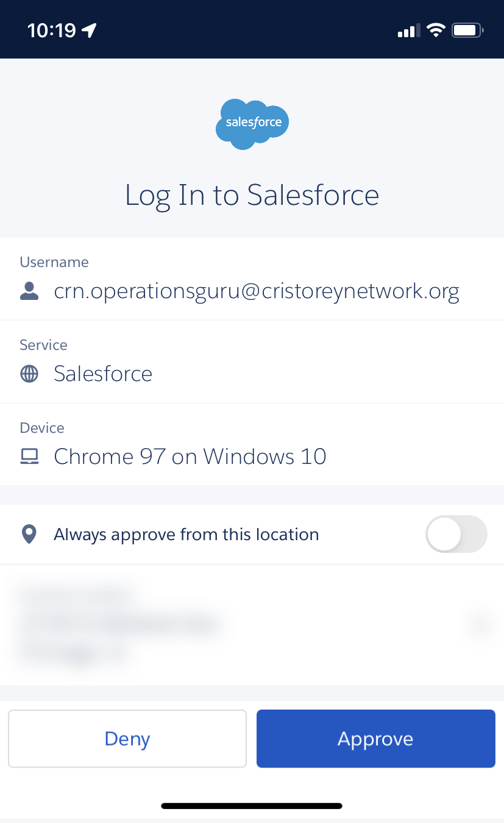Tap the Username field label
This screenshot has height=823, width=504.
54,262
